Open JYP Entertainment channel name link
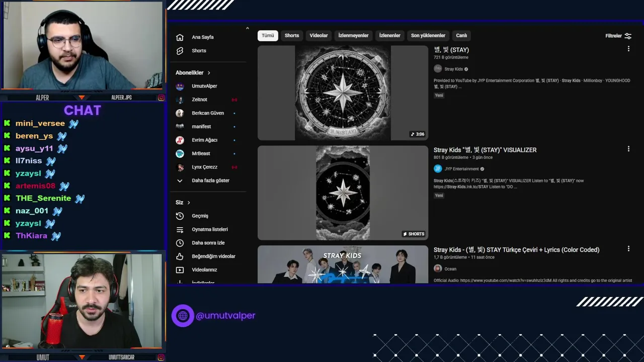The width and height of the screenshot is (644, 362). (461, 169)
